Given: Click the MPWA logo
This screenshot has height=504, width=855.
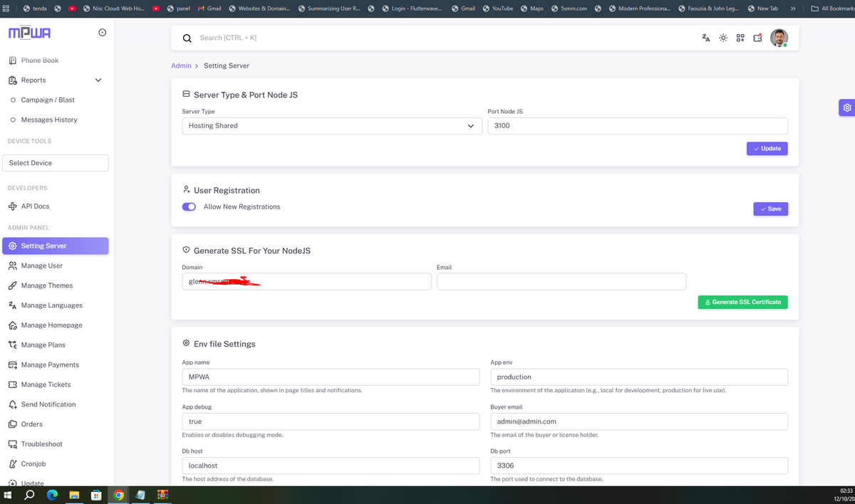Looking at the screenshot, I should [x=29, y=33].
